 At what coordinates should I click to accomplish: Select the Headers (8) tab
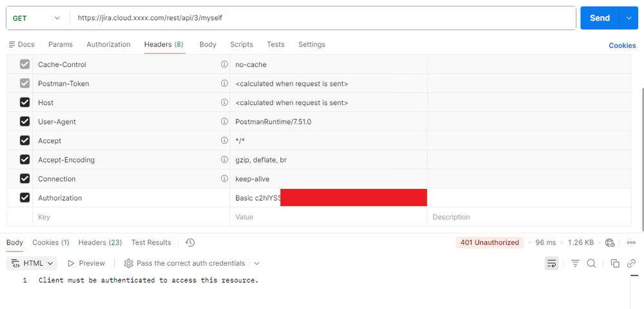[x=164, y=45]
